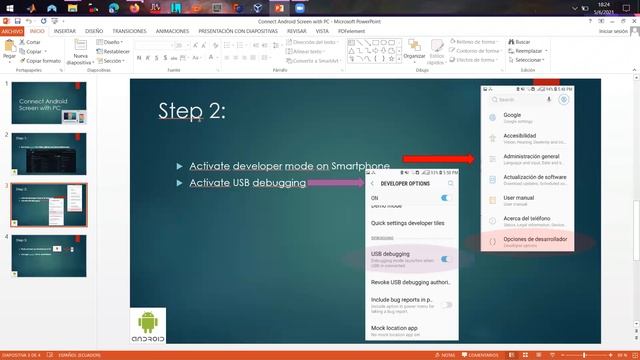Screen dimensions: 640x360
Task: Click Copiar formato paintbrush
Action: [x=40, y=61]
